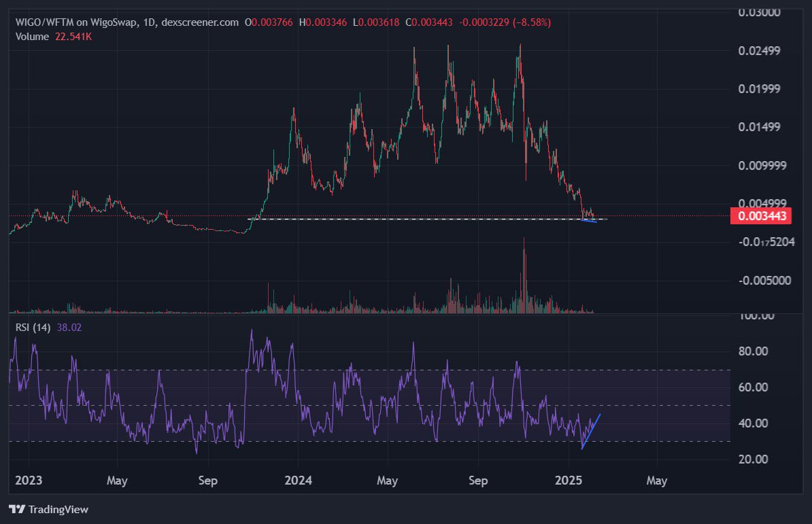Click the 2023 time axis label
The height and width of the screenshot is (524, 812).
[29, 481]
